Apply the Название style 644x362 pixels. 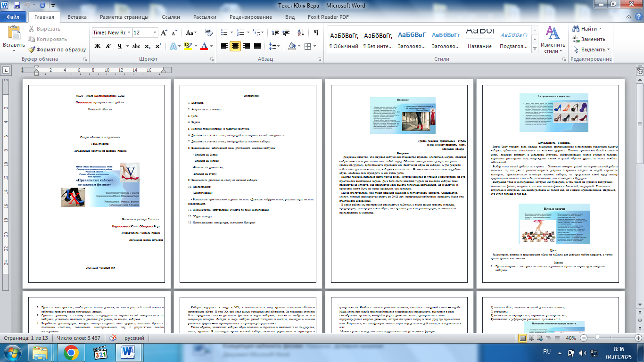click(x=480, y=39)
